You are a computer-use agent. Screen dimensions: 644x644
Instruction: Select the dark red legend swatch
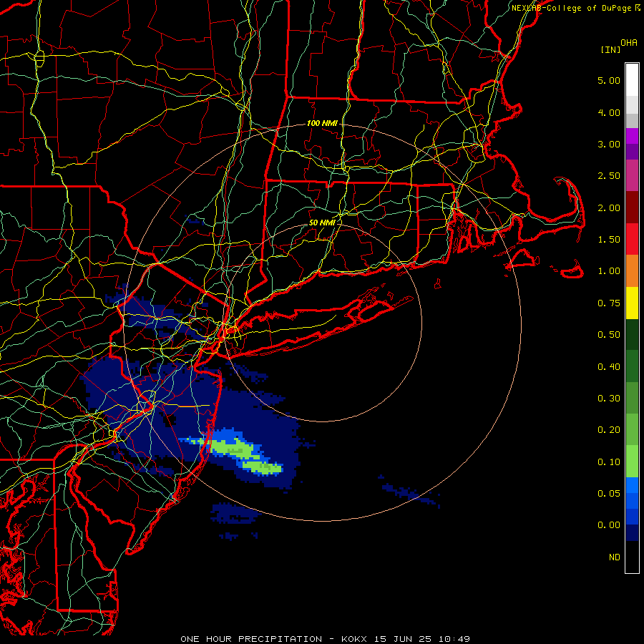[632, 208]
